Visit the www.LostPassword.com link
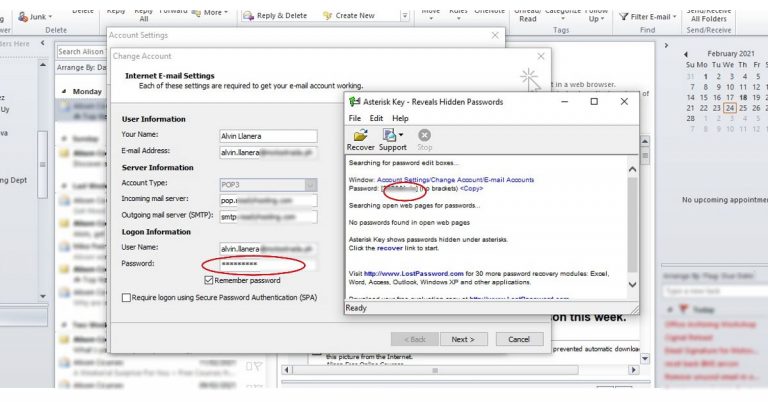The height and width of the screenshot is (402, 768). click(413, 274)
